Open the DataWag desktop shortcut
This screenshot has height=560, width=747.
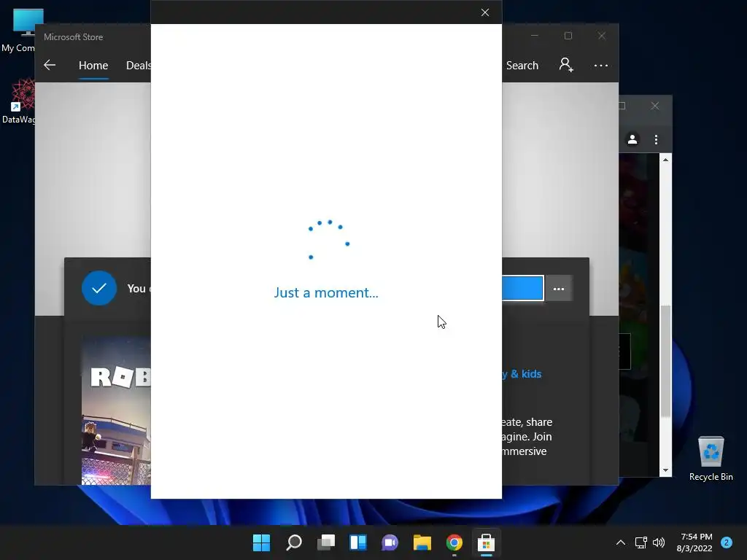tap(19, 101)
